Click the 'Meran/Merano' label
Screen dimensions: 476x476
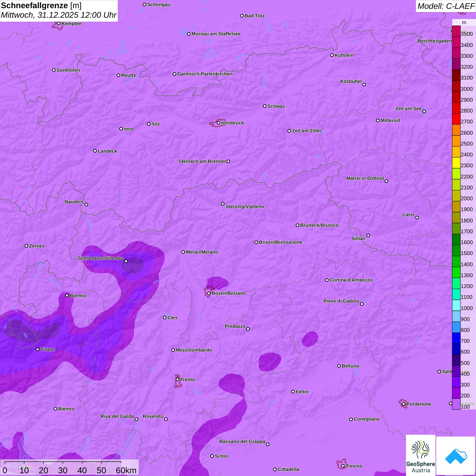(202, 252)
